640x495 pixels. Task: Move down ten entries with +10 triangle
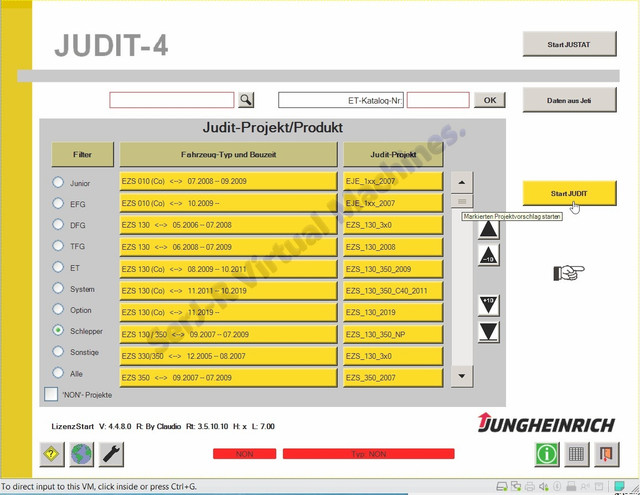489,306
